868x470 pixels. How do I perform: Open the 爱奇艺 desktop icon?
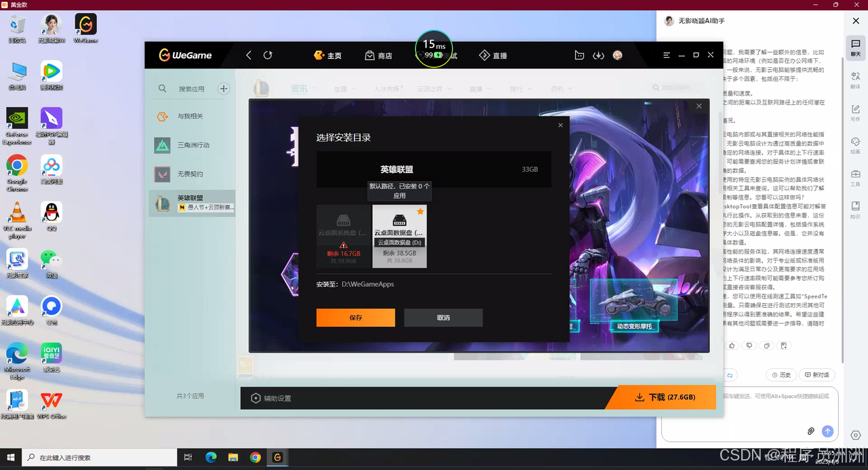pos(52,358)
